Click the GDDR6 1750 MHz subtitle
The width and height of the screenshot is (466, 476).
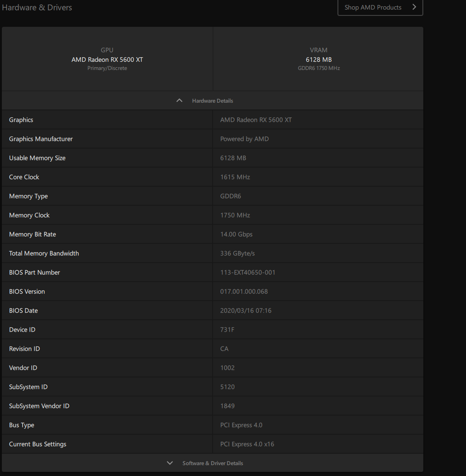319,68
